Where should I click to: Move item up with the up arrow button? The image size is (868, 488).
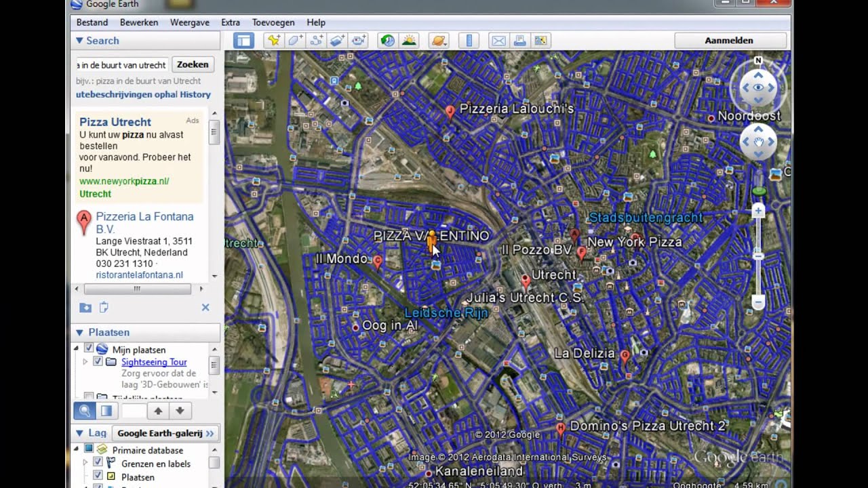157,411
